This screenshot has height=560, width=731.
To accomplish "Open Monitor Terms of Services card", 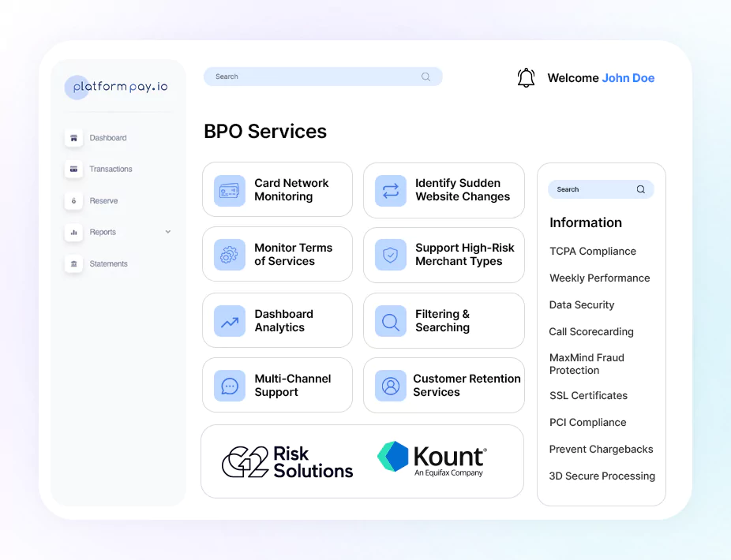I will [x=277, y=255].
